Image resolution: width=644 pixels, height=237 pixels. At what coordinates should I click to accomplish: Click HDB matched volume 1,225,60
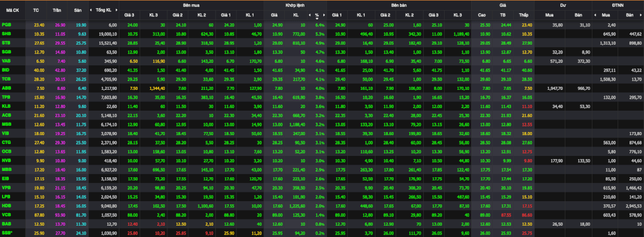[297, 206]
